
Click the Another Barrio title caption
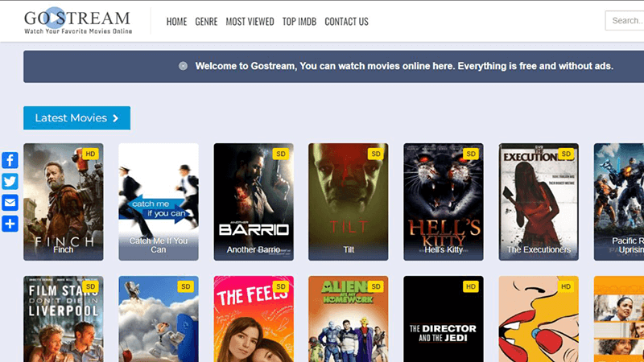pos(254,249)
